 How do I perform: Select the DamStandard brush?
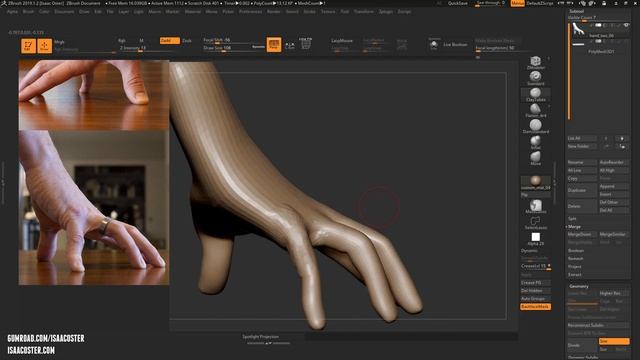(536, 126)
